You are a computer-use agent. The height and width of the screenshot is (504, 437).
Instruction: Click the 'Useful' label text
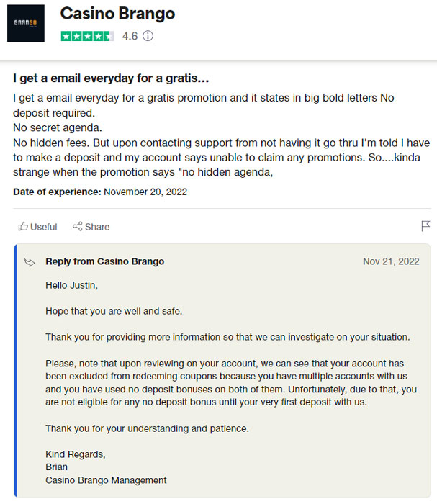(x=43, y=227)
